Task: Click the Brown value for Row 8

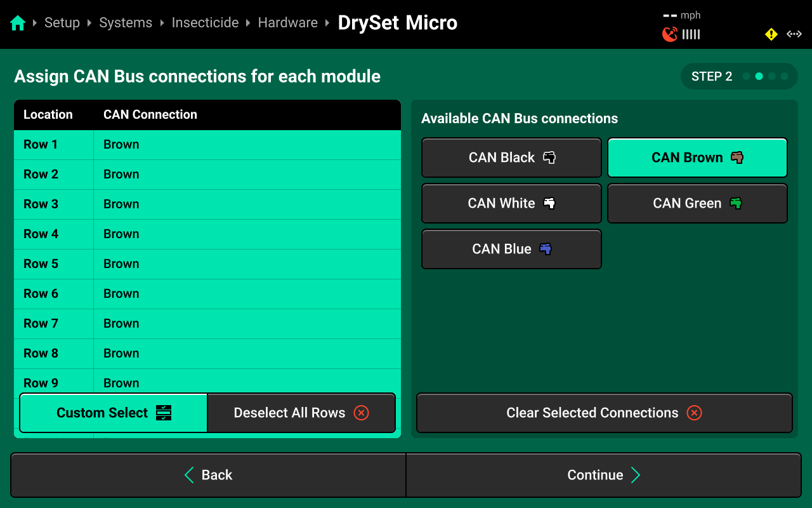Action: [121, 354]
